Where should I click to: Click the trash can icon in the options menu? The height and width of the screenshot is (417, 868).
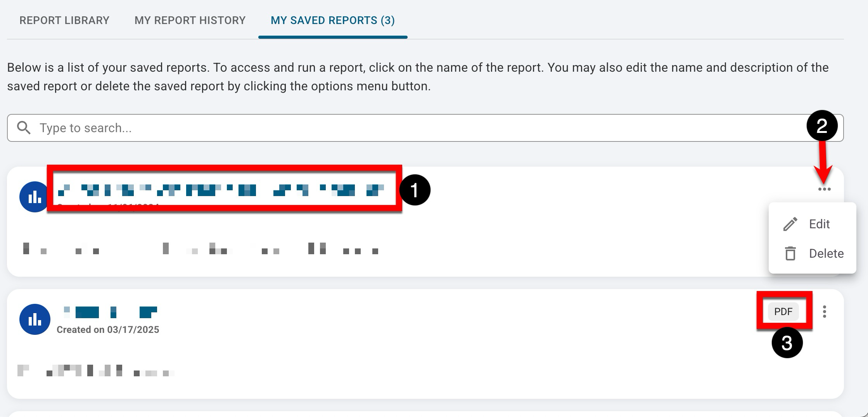790,253
